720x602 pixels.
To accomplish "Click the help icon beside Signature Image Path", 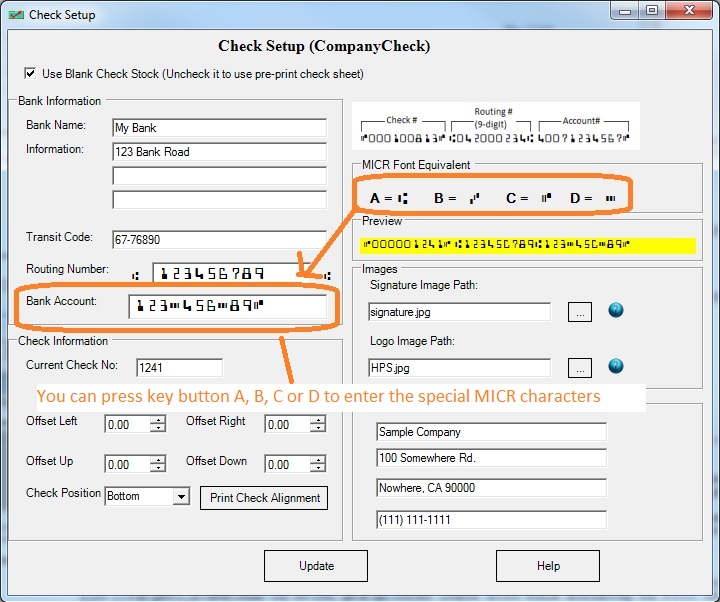I will click(x=616, y=311).
